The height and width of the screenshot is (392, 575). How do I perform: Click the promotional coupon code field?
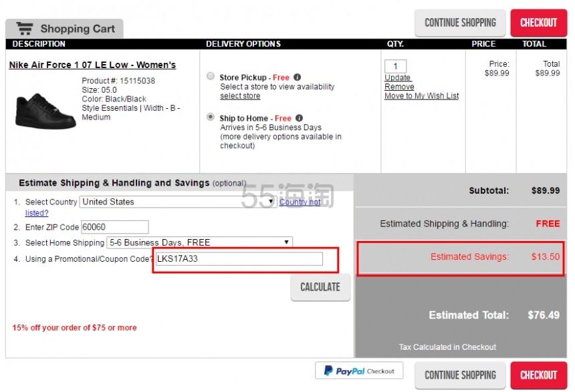pyautogui.click(x=239, y=259)
